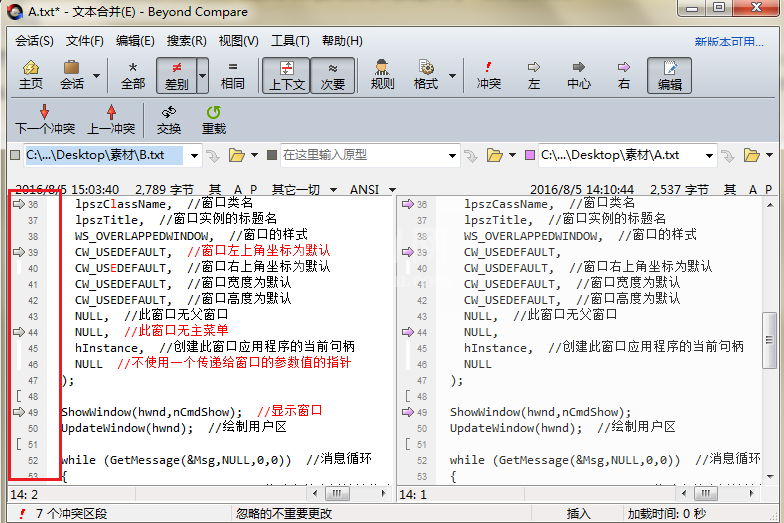This screenshot has height=523, width=784.
Task: Toggle 编辑 edit mode
Action: [x=670, y=75]
